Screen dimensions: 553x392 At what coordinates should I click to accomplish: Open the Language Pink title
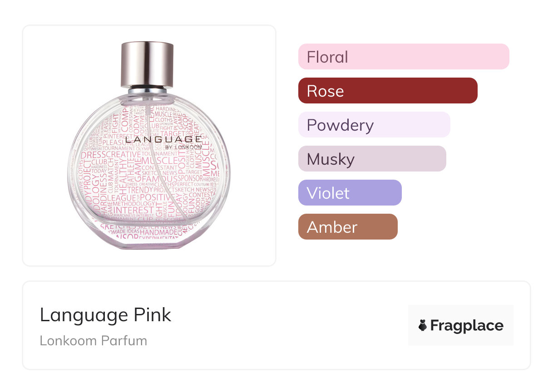pos(105,315)
